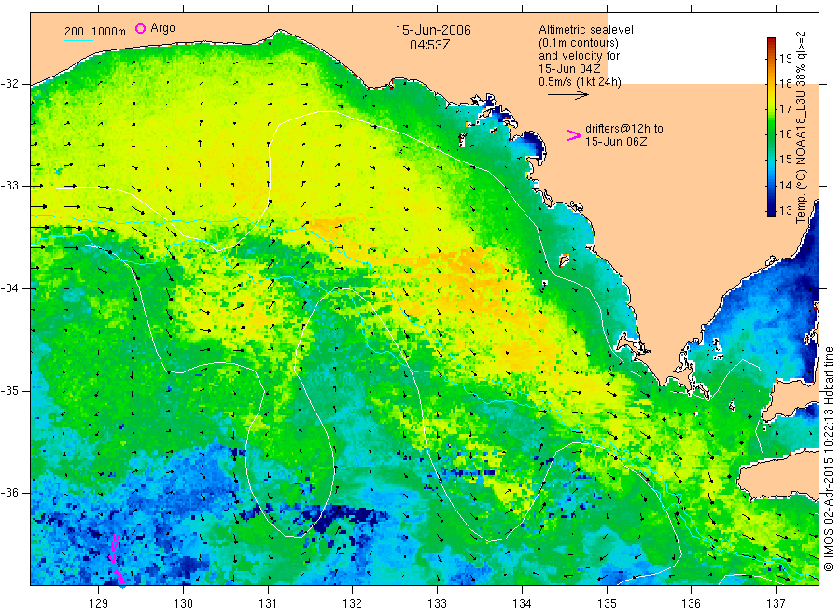Click the longitude axis label 132
Image resolution: width=840 pixels, height=616 pixels.
[353, 604]
